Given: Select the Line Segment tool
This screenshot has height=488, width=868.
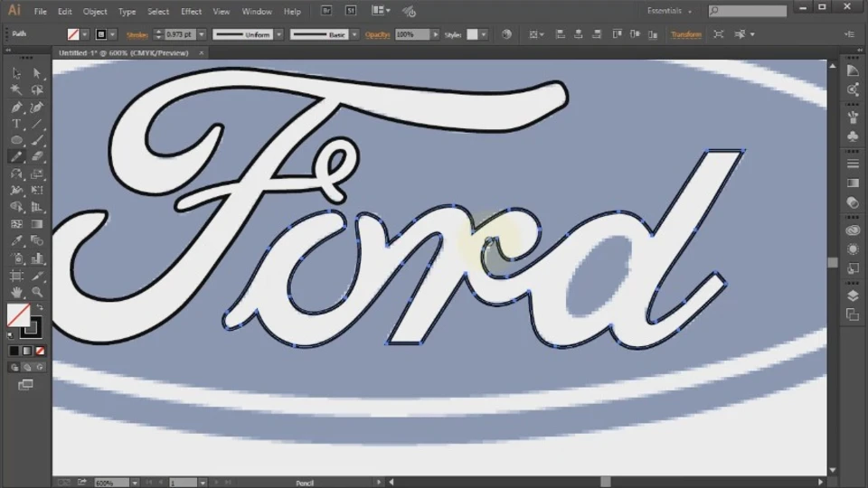Looking at the screenshot, I should coord(37,124).
